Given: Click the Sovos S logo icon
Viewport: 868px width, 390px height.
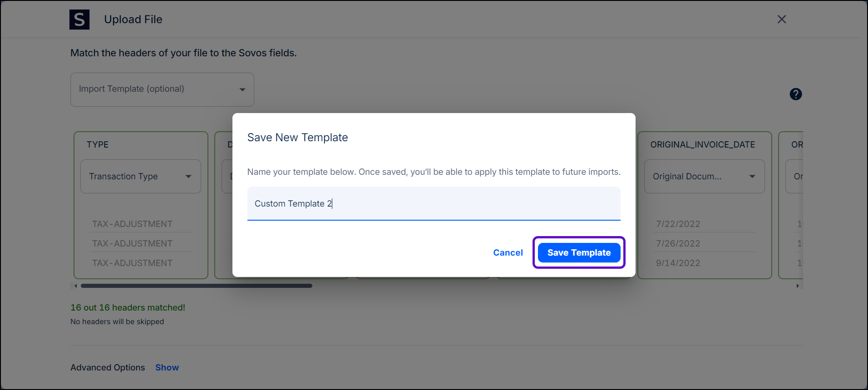Looking at the screenshot, I should coord(79,20).
